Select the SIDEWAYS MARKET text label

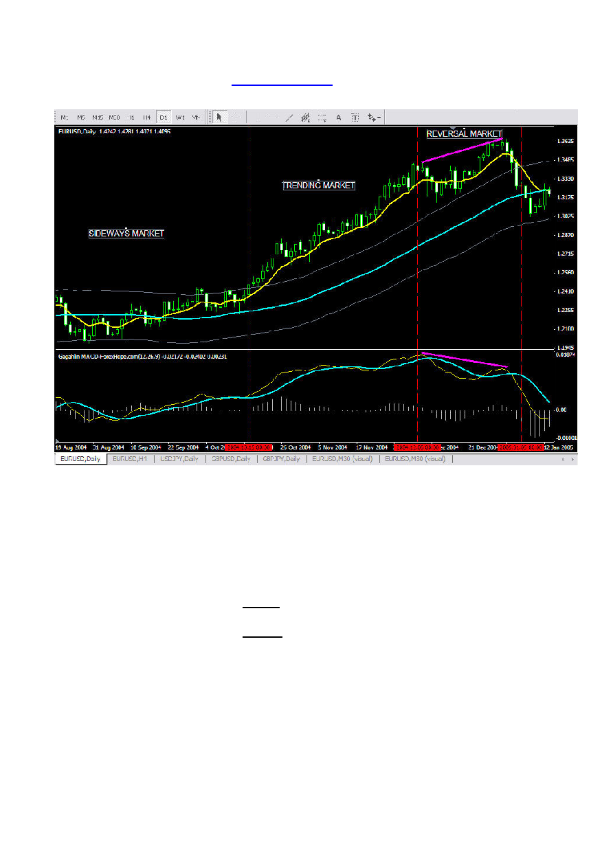(x=126, y=234)
